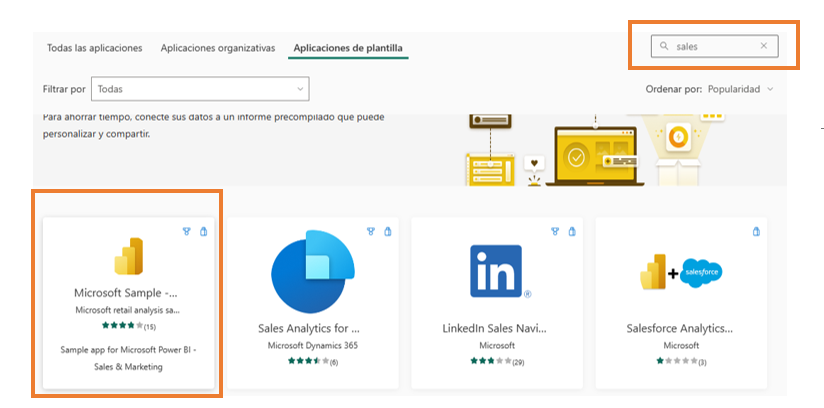This screenshot has width=824, height=408.
Task: Open the Microsoft Sample app title
Action: pos(129,293)
